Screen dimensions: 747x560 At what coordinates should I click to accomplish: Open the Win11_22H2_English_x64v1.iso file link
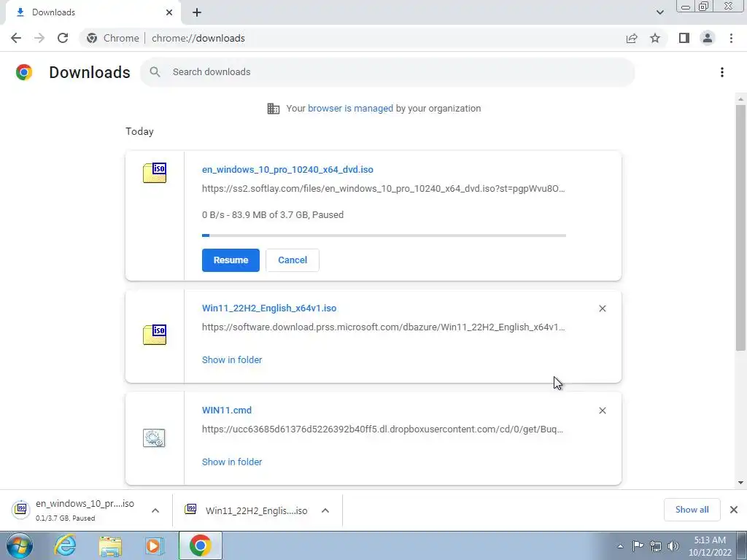click(x=269, y=308)
